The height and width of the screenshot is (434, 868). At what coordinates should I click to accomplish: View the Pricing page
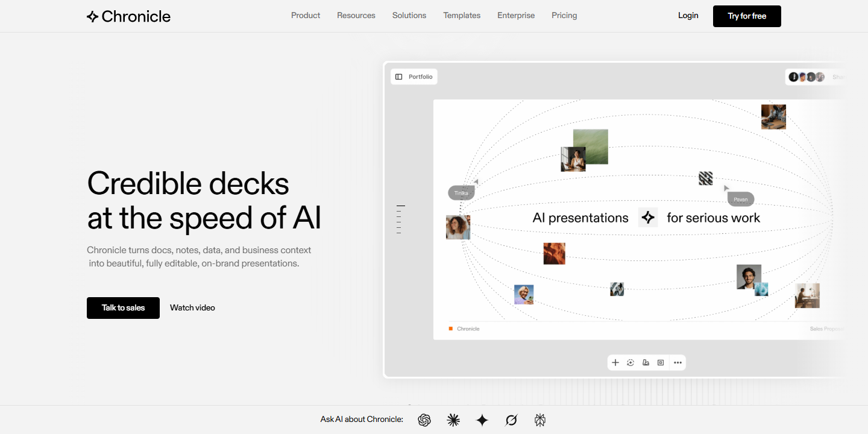(x=564, y=16)
